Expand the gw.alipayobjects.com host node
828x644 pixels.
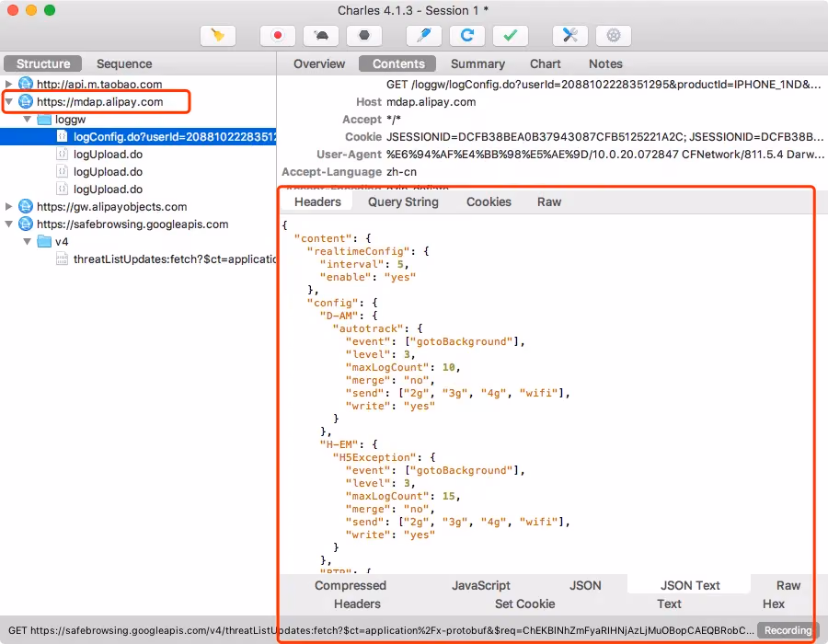coord(9,207)
